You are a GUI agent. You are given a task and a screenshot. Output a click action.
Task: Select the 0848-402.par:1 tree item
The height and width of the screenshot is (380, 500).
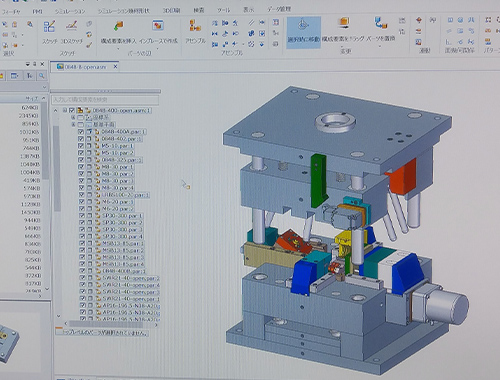coord(121,139)
